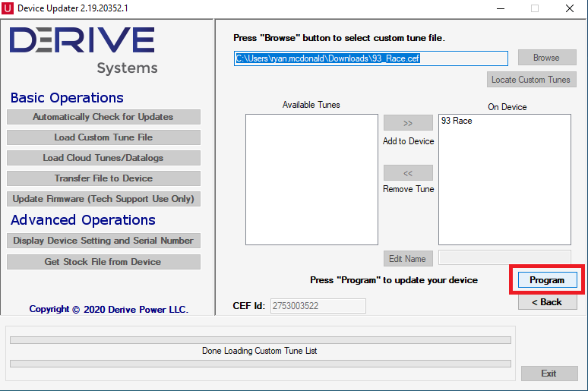Click the tune name edit field
Viewport: 588px width, 391px height.
click(x=504, y=257)
